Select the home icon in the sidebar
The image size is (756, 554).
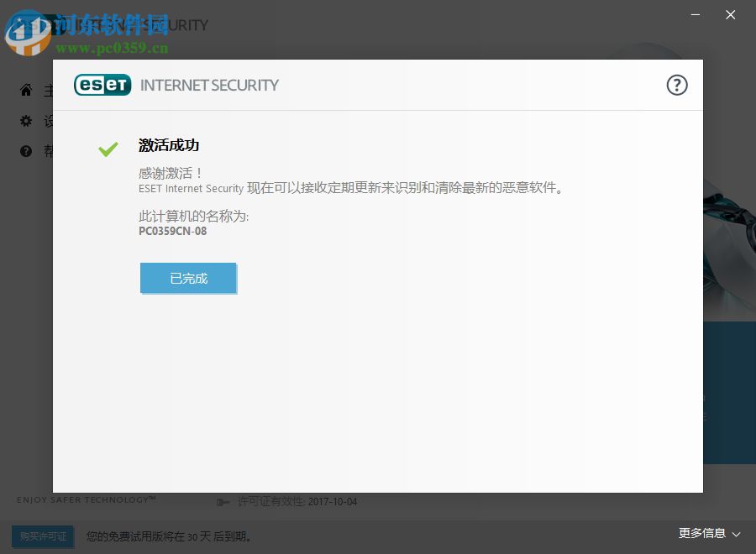[x=26, y=91]
